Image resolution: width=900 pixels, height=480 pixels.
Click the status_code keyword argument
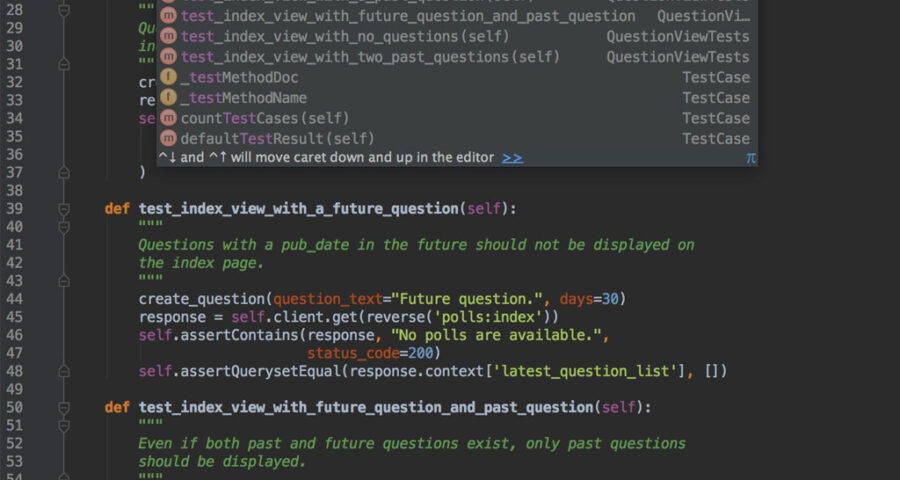pos(353,353)
